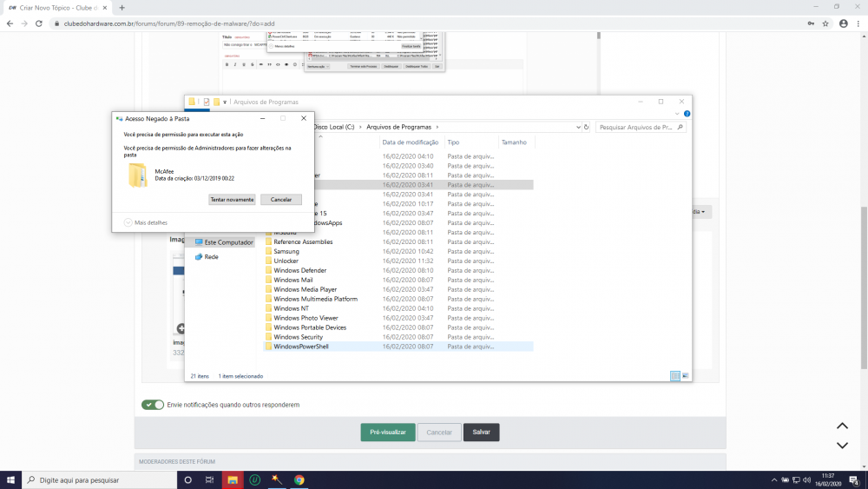Toggle 'Envie notificações quando outros responderem' switch
868x489 pixels.
[x=153, y=405]
